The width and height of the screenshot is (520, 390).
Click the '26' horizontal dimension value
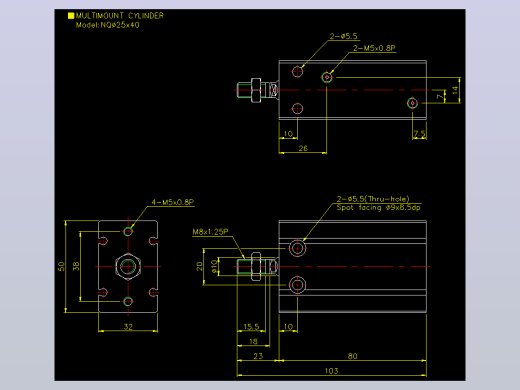(303, 148)
